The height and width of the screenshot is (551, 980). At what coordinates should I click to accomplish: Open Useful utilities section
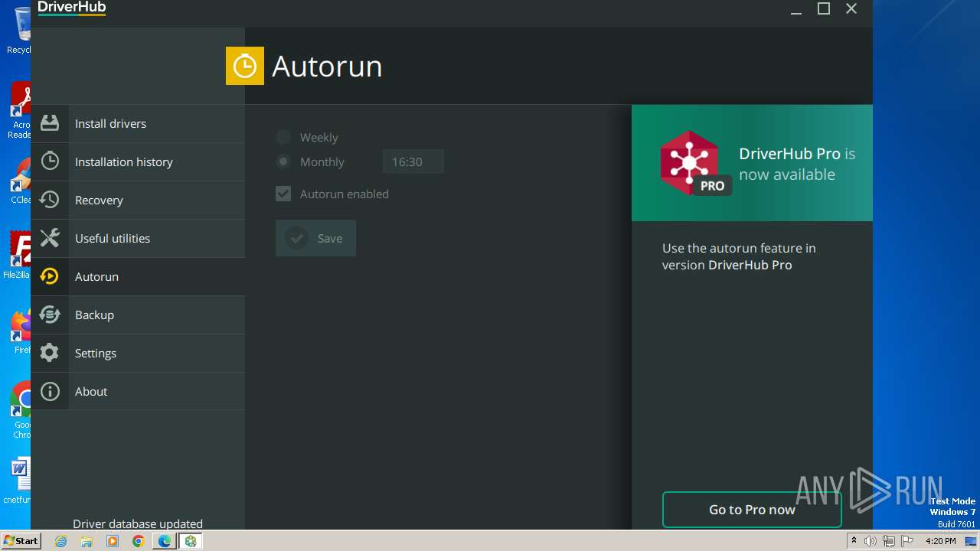coord(138,238)
